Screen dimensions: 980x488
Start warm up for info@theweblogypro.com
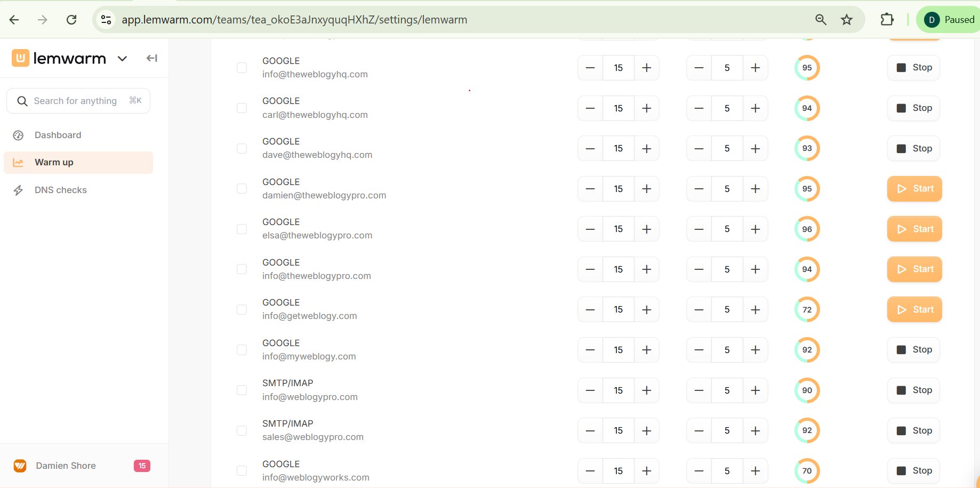coord(914,269)
